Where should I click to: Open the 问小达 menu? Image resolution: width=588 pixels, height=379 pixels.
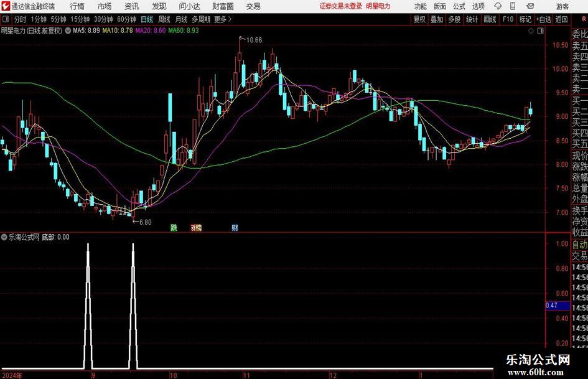click(189, 6)
